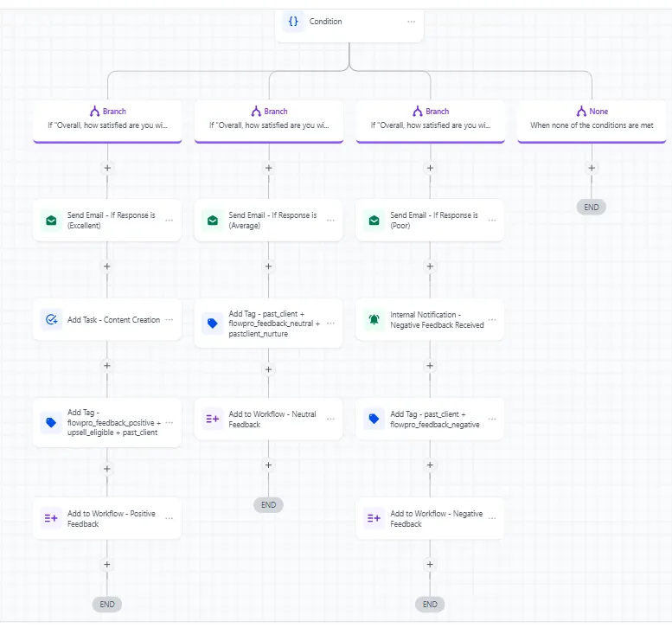Add a step above Send Email Average

pyautogui.click(x=269, y=168)
